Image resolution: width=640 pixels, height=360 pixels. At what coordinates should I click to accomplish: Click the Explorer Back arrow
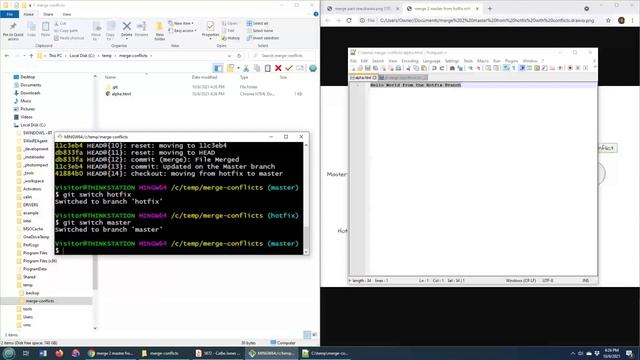(7, 56)
